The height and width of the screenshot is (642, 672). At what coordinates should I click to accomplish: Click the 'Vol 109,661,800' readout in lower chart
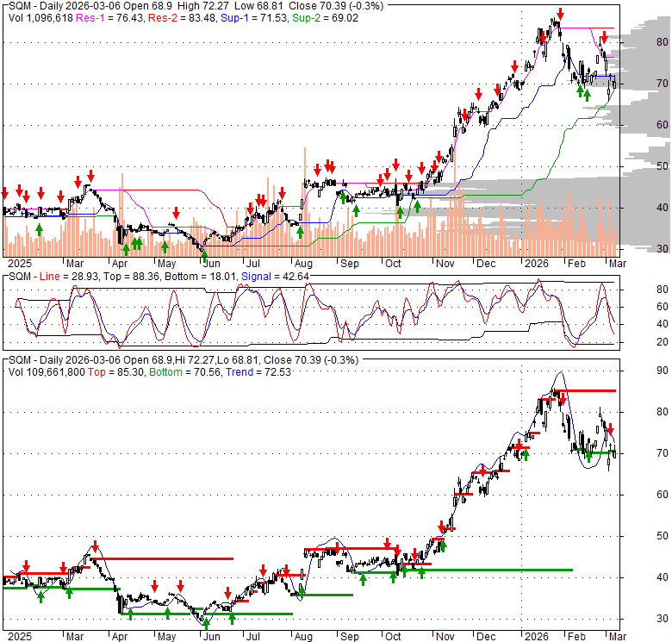pyautogui.click(x=47, y=372)
